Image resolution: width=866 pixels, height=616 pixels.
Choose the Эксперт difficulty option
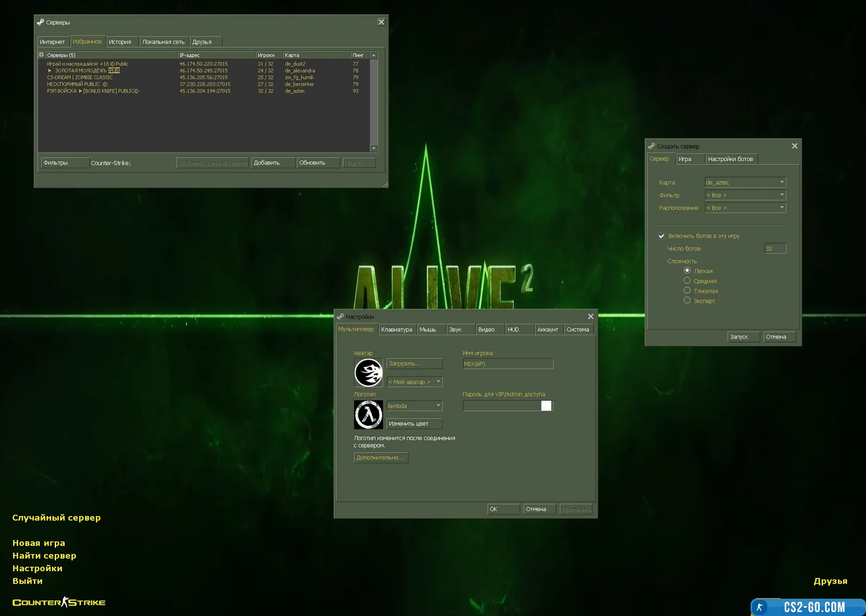click(x=687, y=300)
